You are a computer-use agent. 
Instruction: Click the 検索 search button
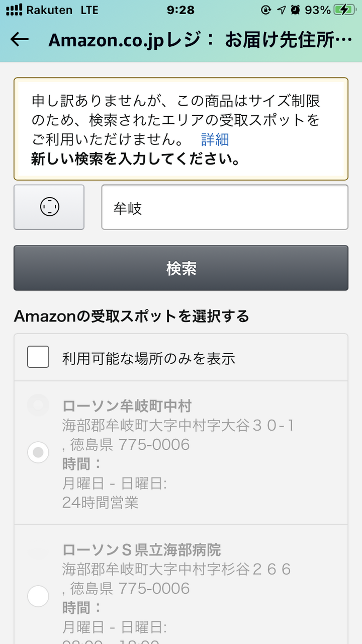[181, 268]
